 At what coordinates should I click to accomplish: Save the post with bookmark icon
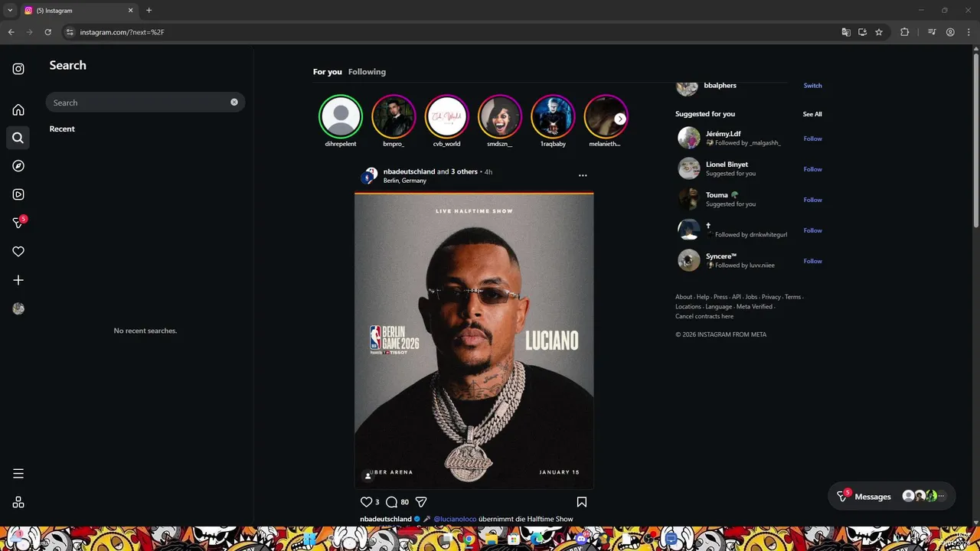pos(582,502)
